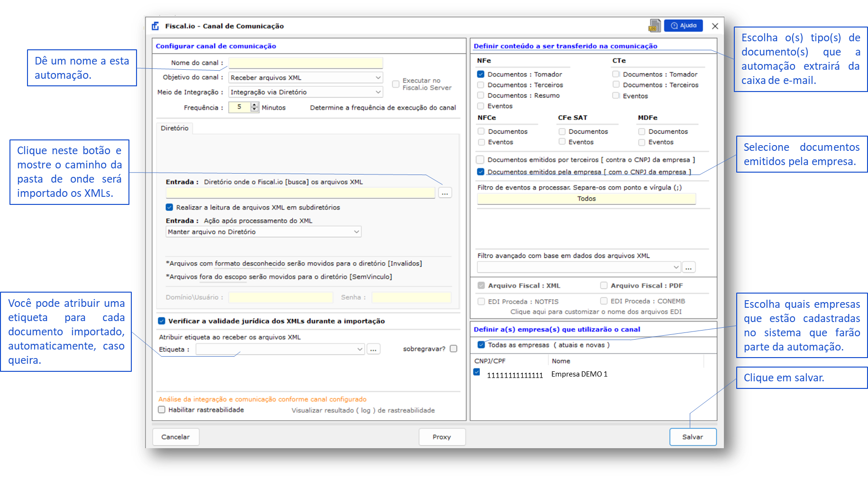Click the Frequência value field
This screenshot has height=479, width=868.
(239, 107)
